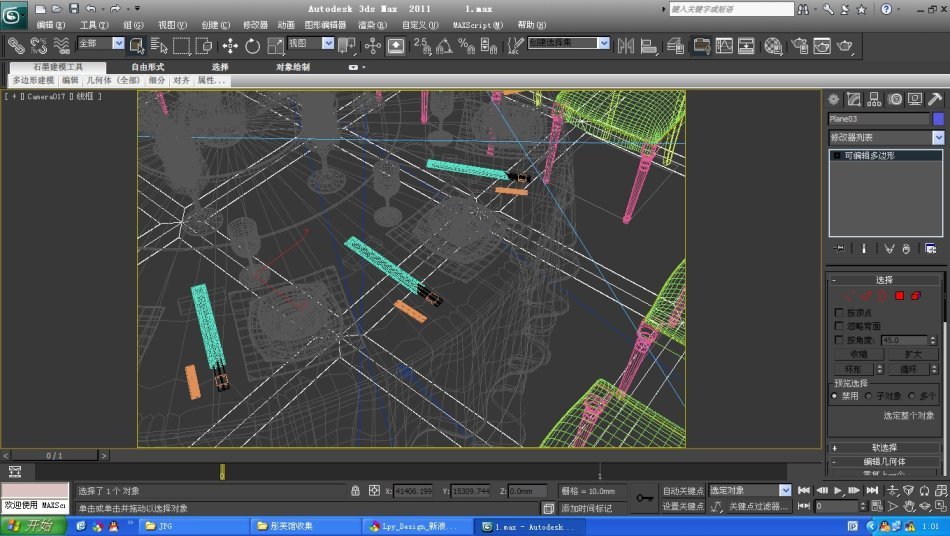Open the Schematic View icon
This screenshot has height=536, width=950.
pos(746,45)
